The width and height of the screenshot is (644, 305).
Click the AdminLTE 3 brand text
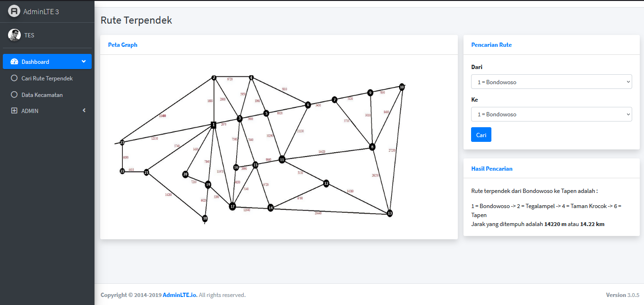click(41, 11)
